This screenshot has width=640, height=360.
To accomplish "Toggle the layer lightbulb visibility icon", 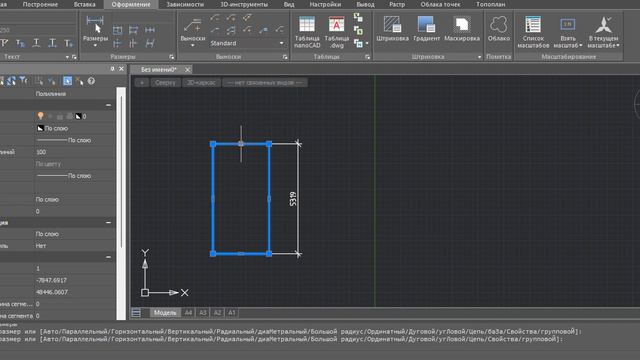I will coord(40,116).
